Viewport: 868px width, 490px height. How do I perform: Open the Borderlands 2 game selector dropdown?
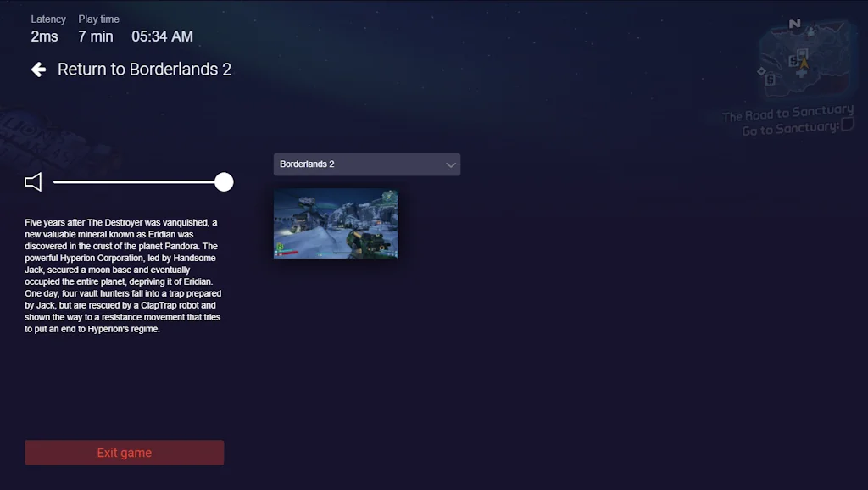pyautogui.click(x=366, y=164)
